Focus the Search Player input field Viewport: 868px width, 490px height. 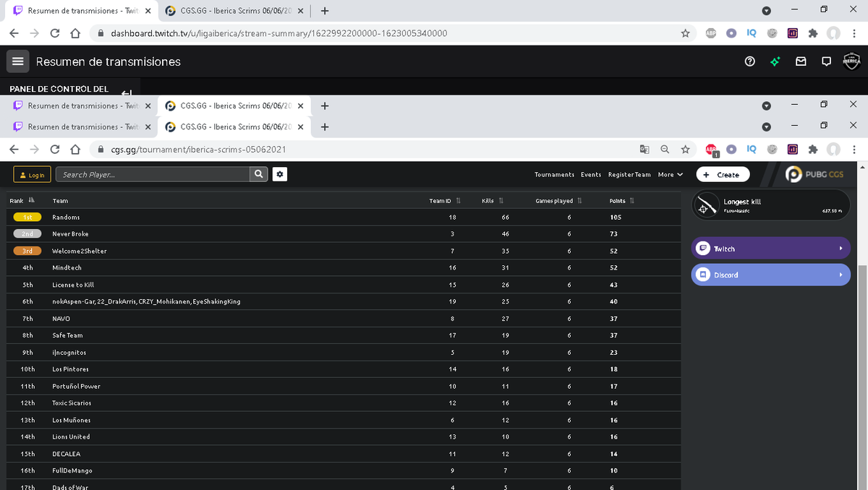(x=153, y=174)
